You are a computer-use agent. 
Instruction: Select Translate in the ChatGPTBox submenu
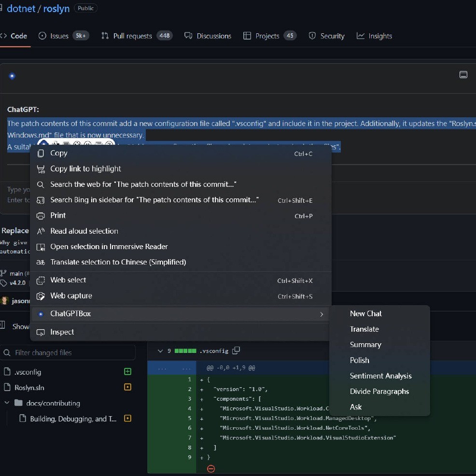pos(364,329)
